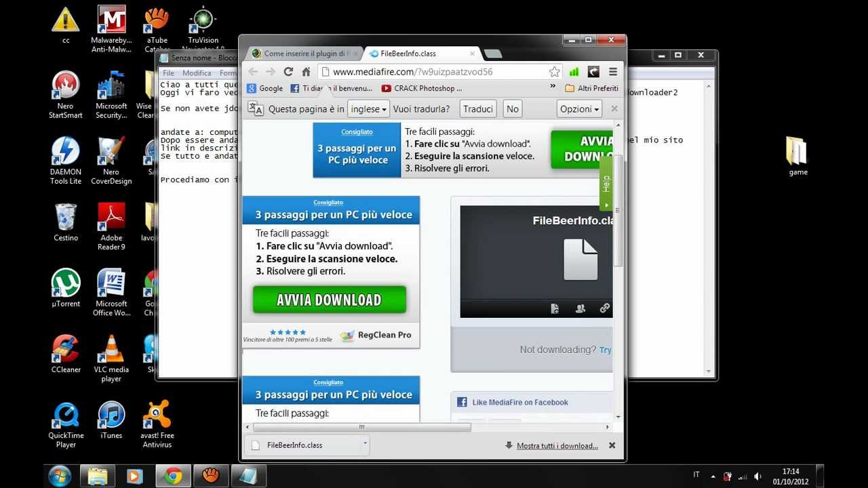Select the 'cc' warning desktop icon
The width and height of the screenshot is (868, 488).
tap(66, 25)
